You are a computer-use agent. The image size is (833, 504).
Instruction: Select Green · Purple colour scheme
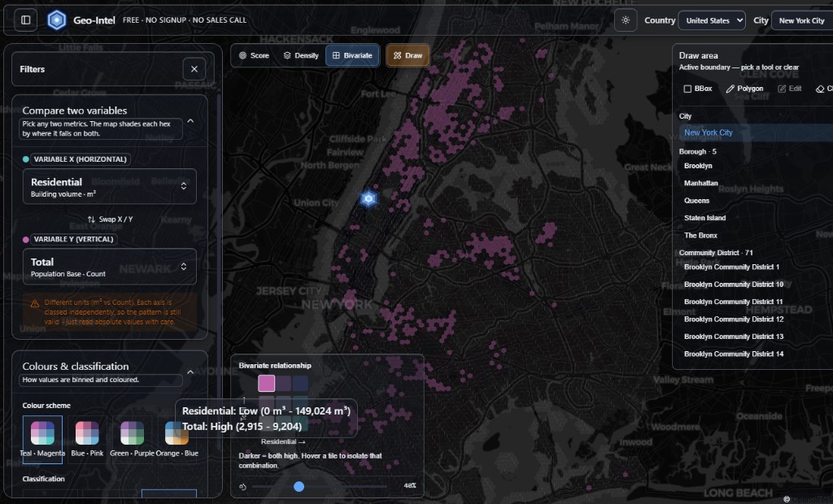(x=132, y=439)
